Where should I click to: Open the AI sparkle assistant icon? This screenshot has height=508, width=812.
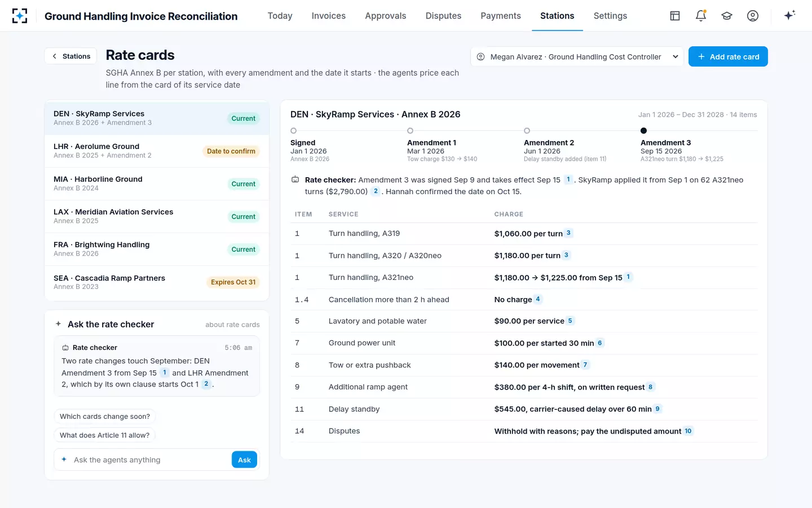coord(789,16)
